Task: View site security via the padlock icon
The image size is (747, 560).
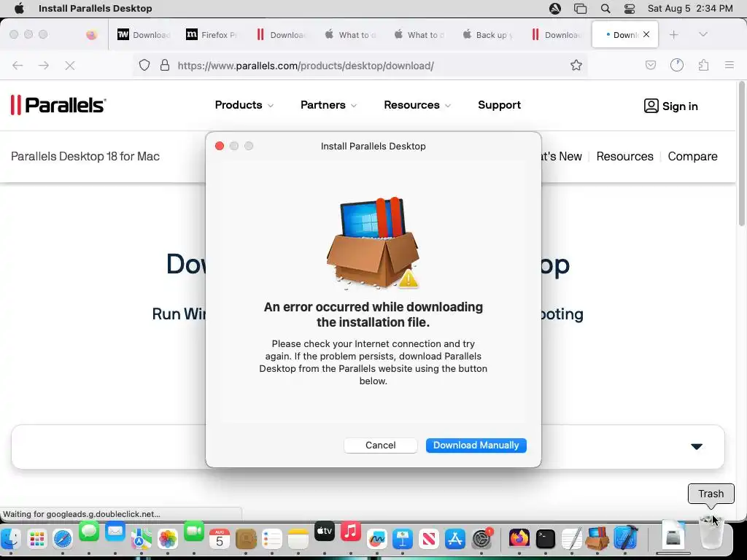Action: click(x=165, y=65)
